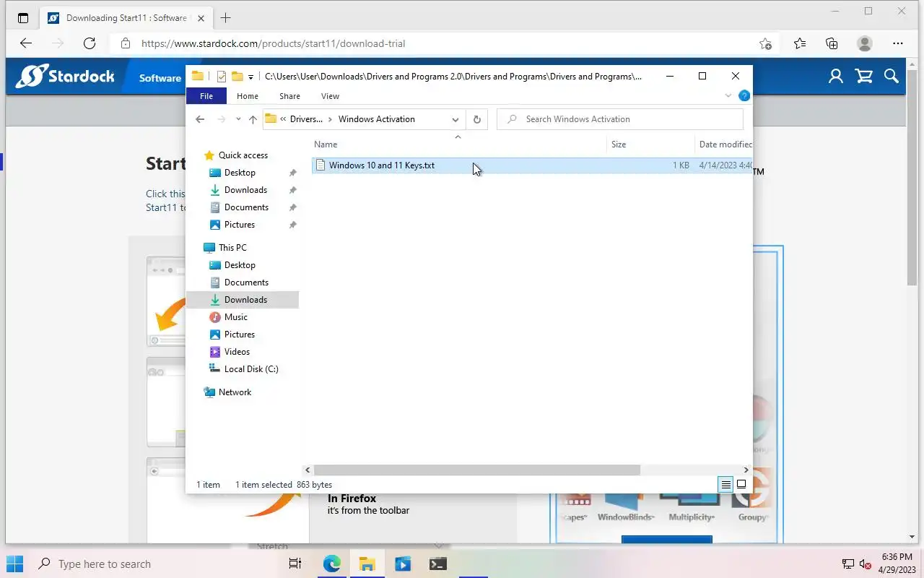Image resolution: width=924 pixels, height=578 pixels.
Task: Switch to details view layout icon
Action: click(x=726, y=485)
